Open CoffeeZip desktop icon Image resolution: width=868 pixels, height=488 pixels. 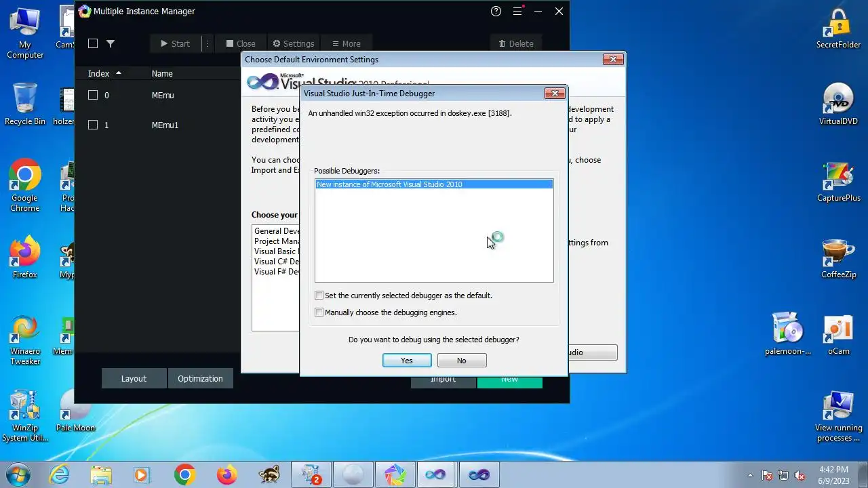click(838, 258)
